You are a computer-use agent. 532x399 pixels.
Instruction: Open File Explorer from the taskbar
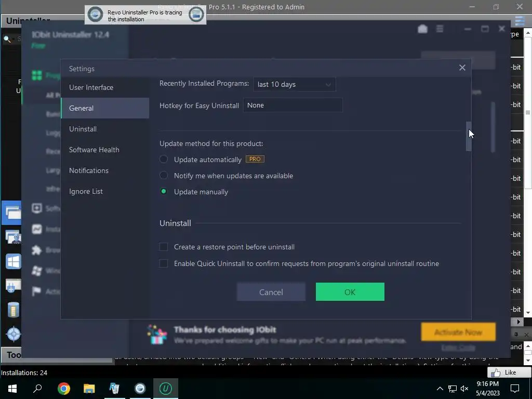[x=89, y=388]
